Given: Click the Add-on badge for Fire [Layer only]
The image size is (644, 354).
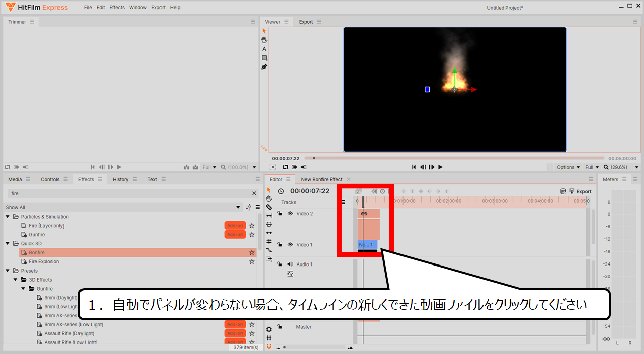Looking at the screenshot, I should tap(235, 226).
